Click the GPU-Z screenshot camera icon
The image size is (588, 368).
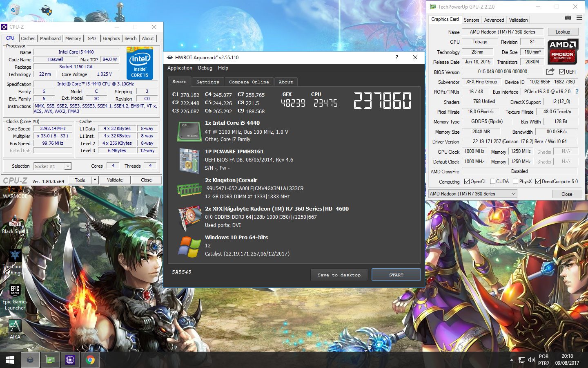[x=568, y=18]
